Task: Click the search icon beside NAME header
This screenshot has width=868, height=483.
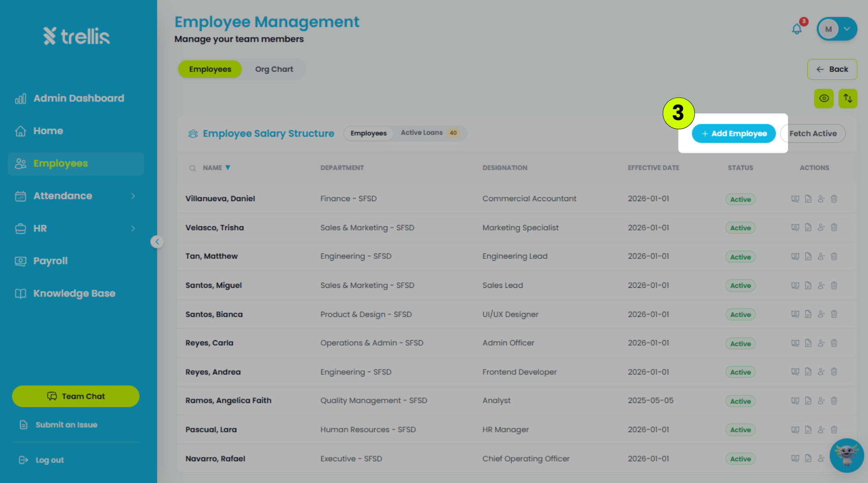Action: (x=193, y=168)
